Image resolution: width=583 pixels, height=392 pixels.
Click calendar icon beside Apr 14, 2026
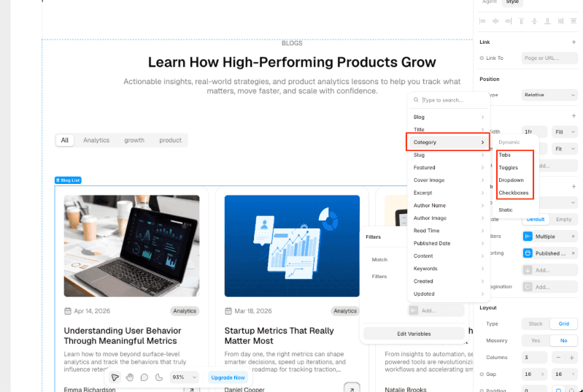[x=68, y=311]
